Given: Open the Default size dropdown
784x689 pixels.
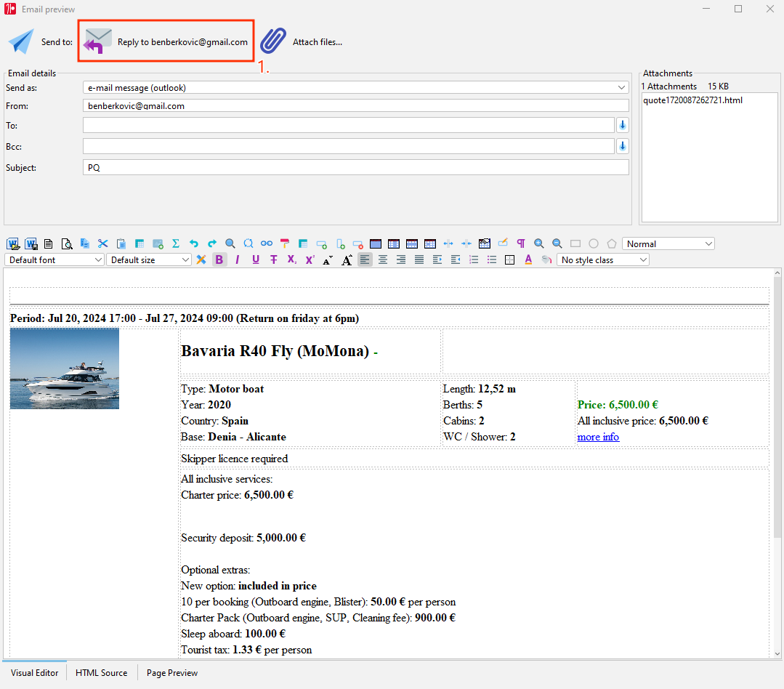Looking at the screenshot, I should tap(148, 259).
